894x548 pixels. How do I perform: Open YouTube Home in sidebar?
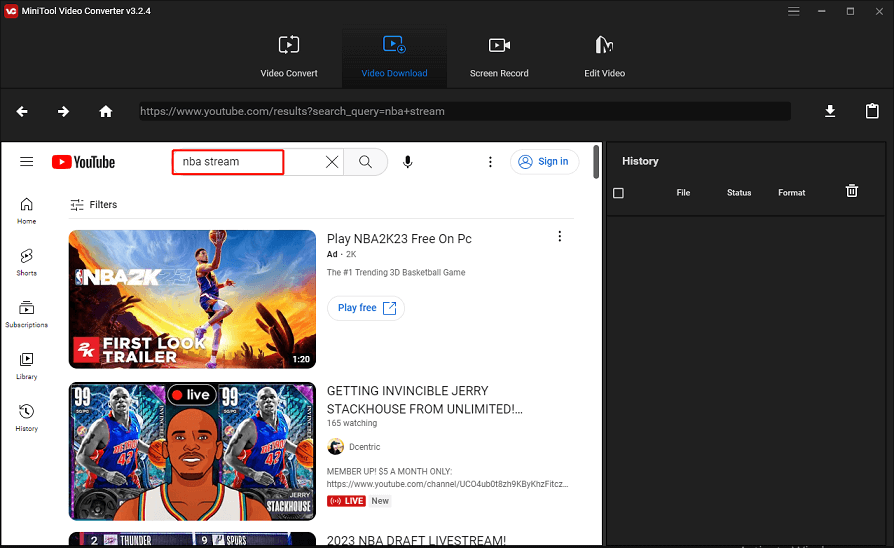click(x=26, y=210)
